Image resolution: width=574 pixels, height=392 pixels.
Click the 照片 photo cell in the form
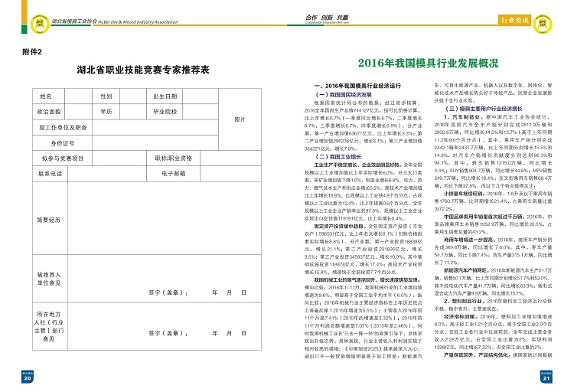coord(240,119)
